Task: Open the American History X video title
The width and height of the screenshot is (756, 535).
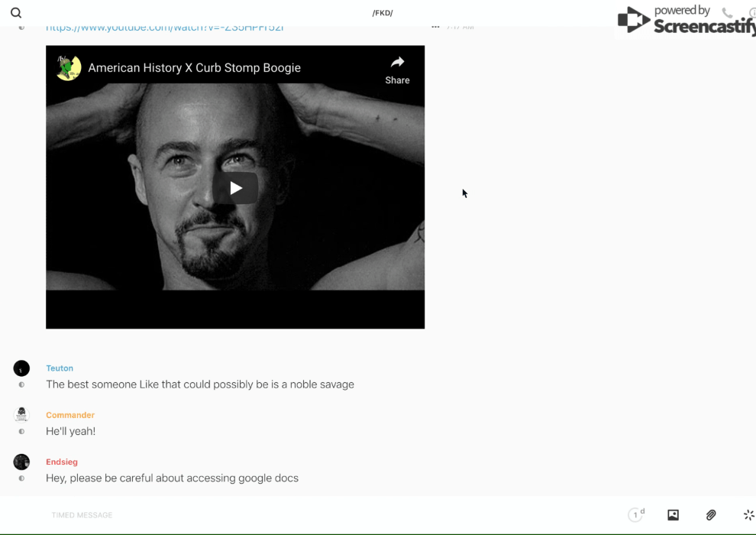Action: pyautogui.click(x=194, y=68)
